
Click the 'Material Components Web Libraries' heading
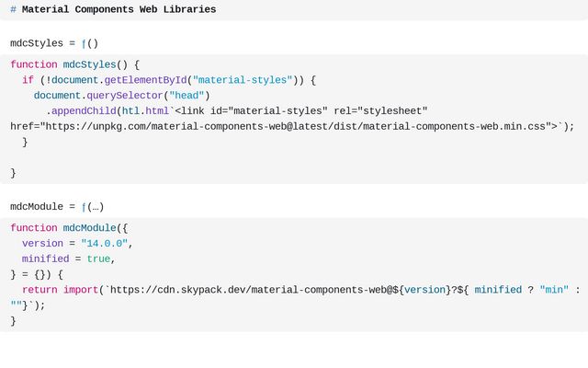(119, 9)
